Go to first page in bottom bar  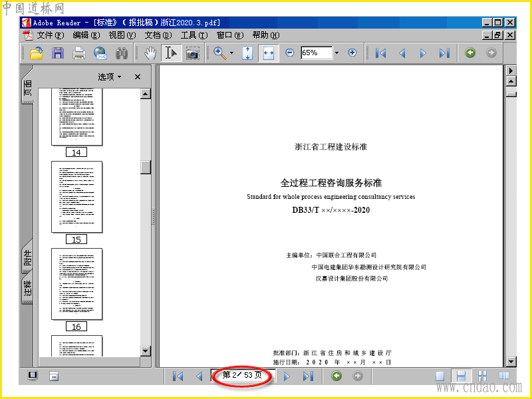pyautogui.click(x=178, y=376)
